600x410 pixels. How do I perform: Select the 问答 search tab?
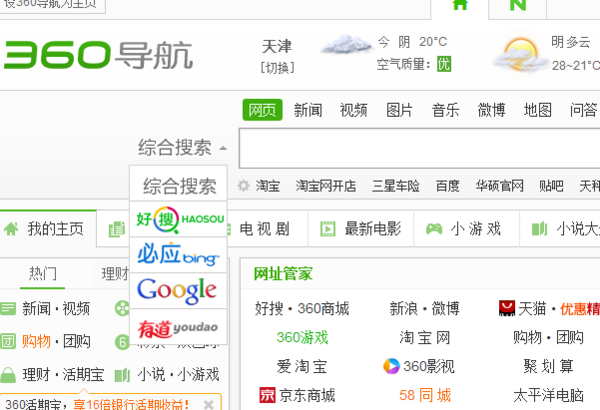tap(584, 110)
